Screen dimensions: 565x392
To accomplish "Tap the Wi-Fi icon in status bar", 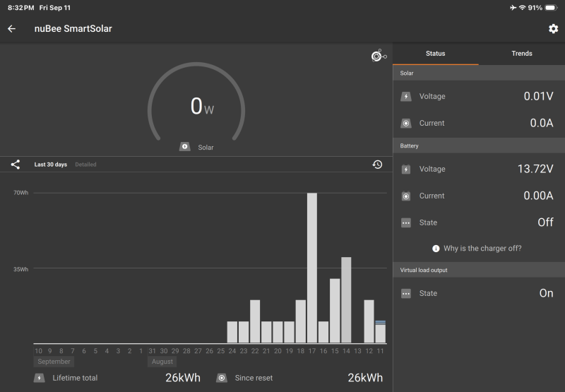I will [x=522, y=8].
